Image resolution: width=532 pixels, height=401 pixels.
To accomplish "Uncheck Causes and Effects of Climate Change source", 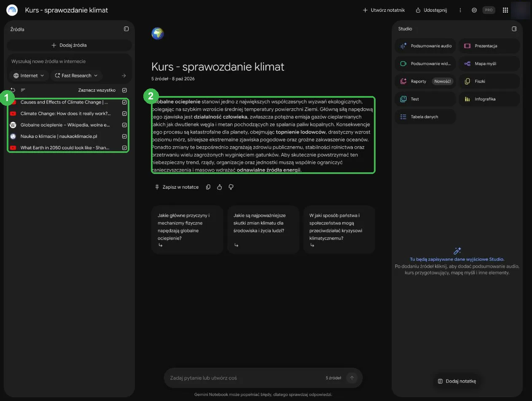I will (124, 102).
